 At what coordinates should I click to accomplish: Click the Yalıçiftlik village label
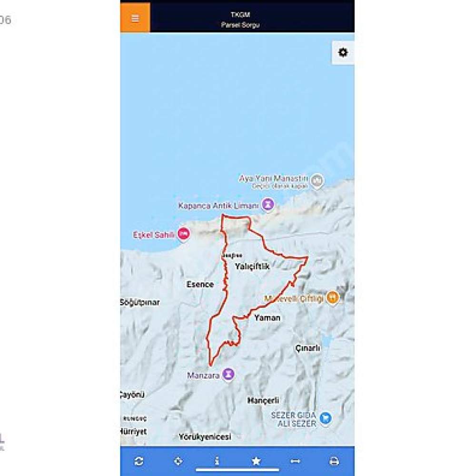point(252,267)
